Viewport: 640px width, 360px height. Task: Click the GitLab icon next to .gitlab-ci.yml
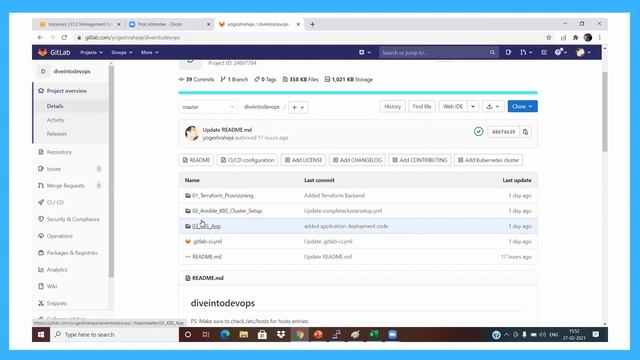pos(188,241)
